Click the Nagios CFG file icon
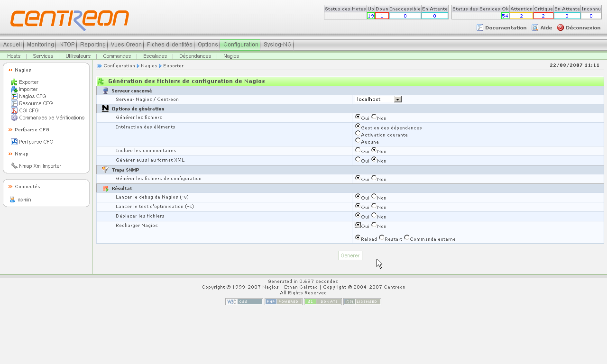 (x=14, y=96)
